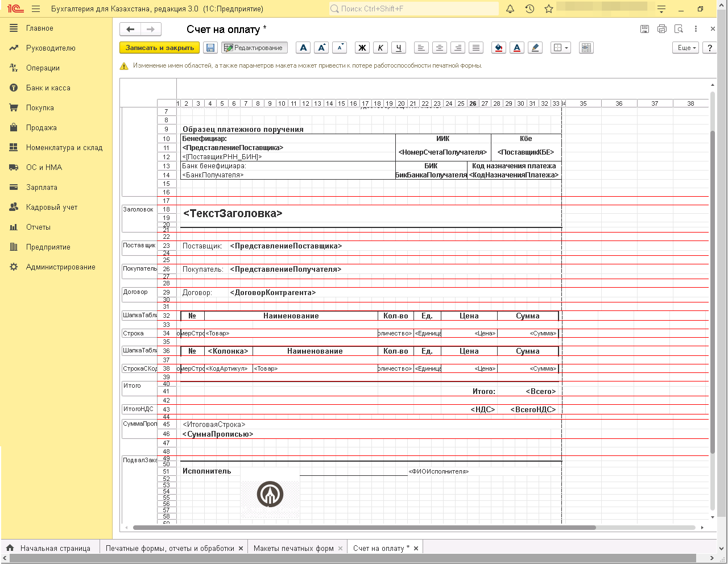Justify text across width
Viewport: 728px width, 564px height.
tap(476, 48)
